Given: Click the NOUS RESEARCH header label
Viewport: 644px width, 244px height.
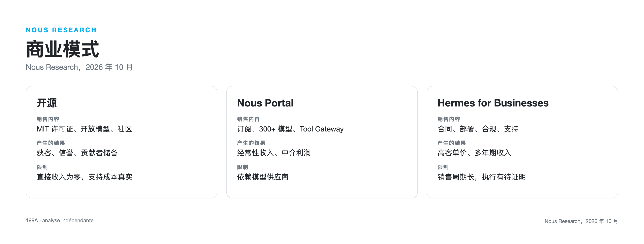Looking at the screenshot, I should [61, 30].
